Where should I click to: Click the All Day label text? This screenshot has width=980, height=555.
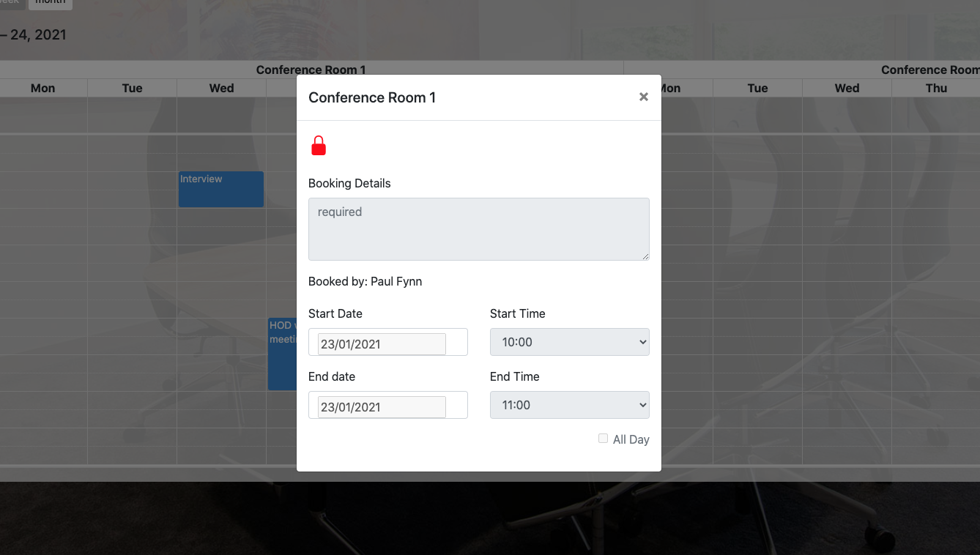point(631,439)
